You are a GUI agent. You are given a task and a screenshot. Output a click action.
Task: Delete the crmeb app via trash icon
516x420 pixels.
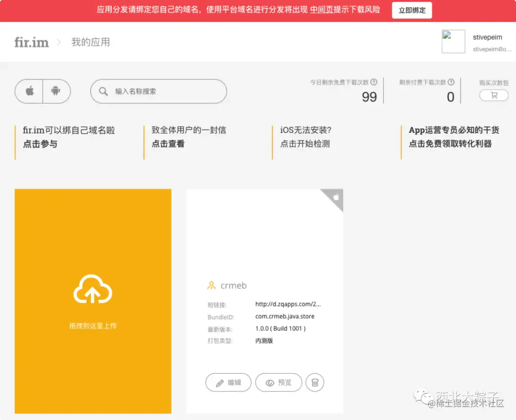pos(315,382)
